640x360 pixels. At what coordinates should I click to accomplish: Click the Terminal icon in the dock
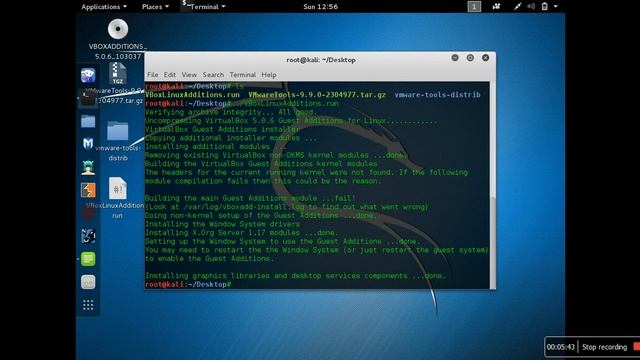tap(88, 98)
